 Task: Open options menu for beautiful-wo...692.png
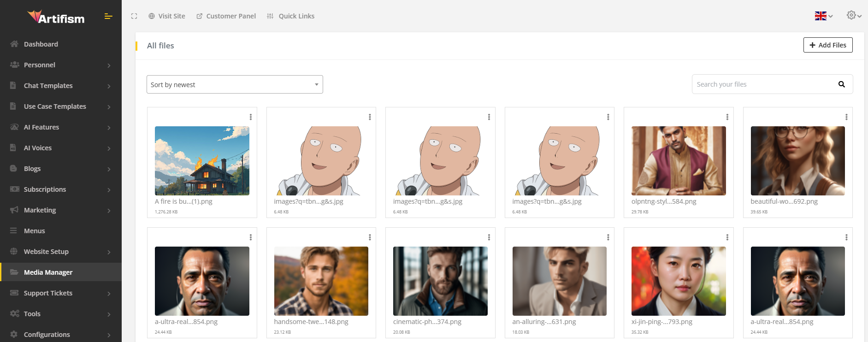846,117
